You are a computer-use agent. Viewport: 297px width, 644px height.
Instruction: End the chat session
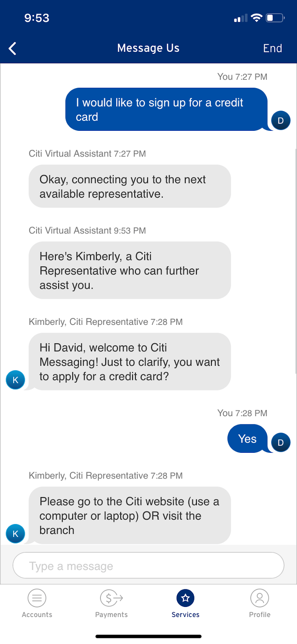tap(272, 48)
